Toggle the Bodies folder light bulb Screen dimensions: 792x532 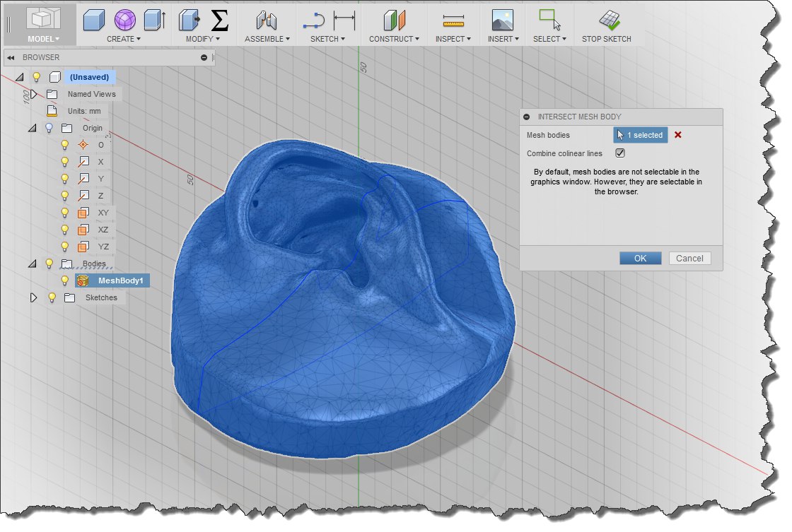[49, 264]
